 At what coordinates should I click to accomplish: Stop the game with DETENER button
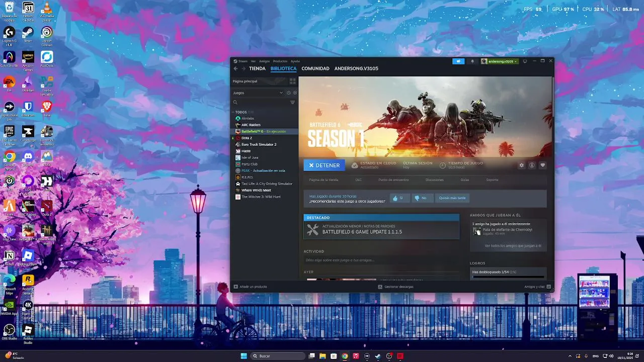324,165
